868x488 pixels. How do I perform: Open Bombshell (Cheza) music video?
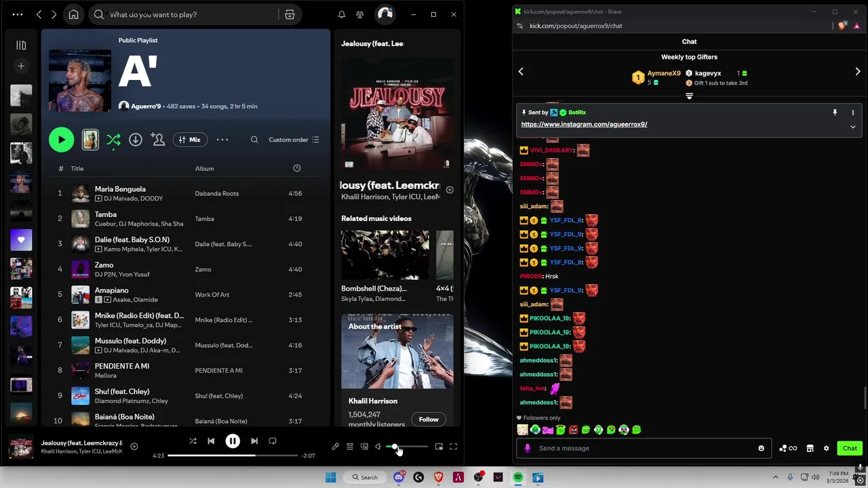click(x=385, y=255)
